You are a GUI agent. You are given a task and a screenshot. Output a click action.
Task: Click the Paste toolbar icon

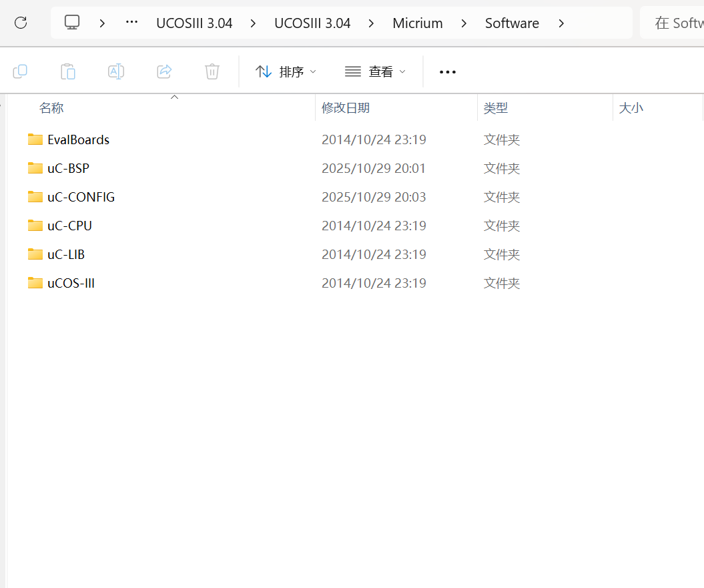pos(68,71)
